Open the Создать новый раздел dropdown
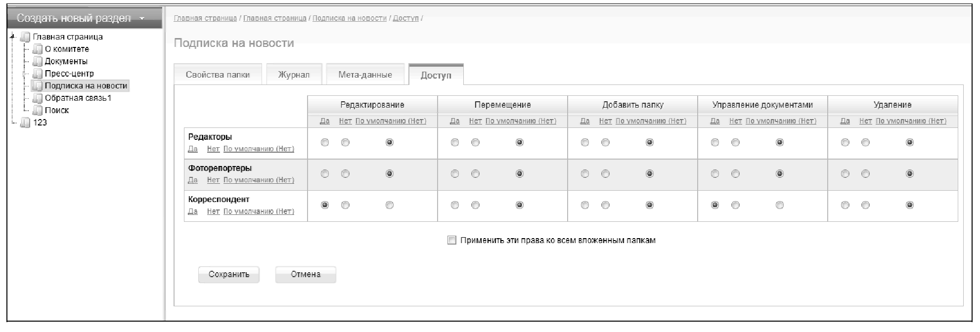Image resolution: width=980 pixels, height=332 pixels. (142, 19)
